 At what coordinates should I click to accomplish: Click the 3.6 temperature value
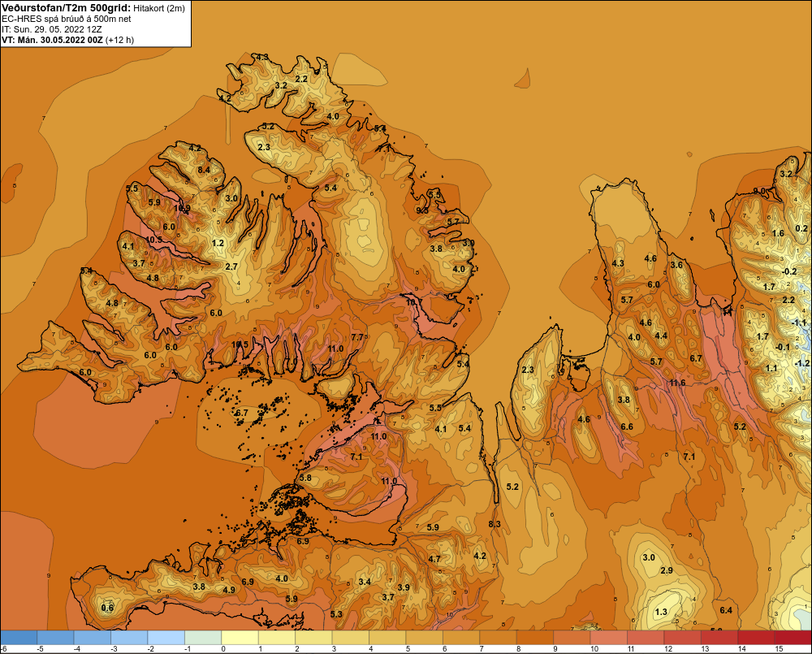tap(676, 265)
